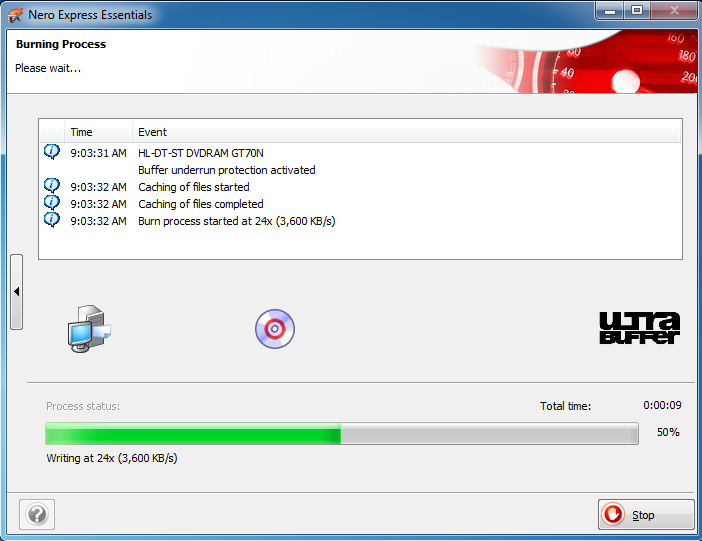702x541 pixels.
Task: Select the 'HL-DT-ST DVDRAM GT70N' event text
Action: point(201,153)
